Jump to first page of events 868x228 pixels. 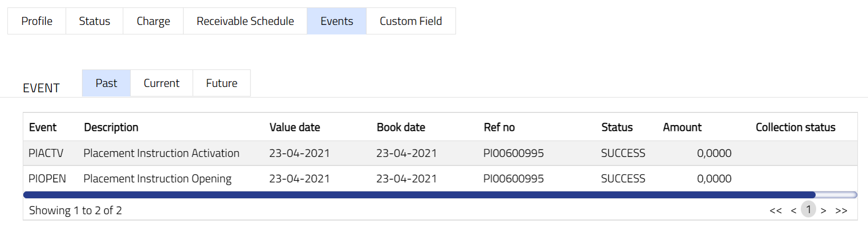coord(775,211)
